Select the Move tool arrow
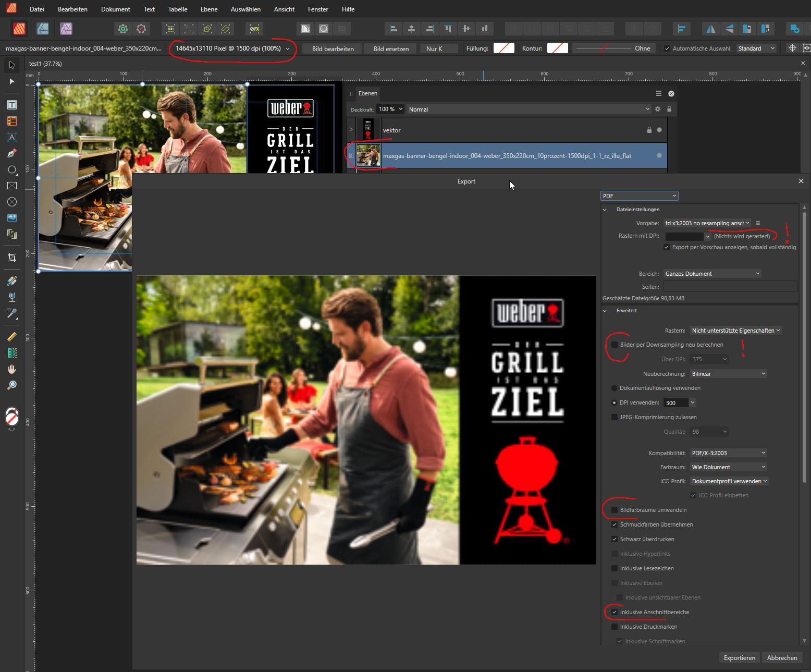 [12, 65]
